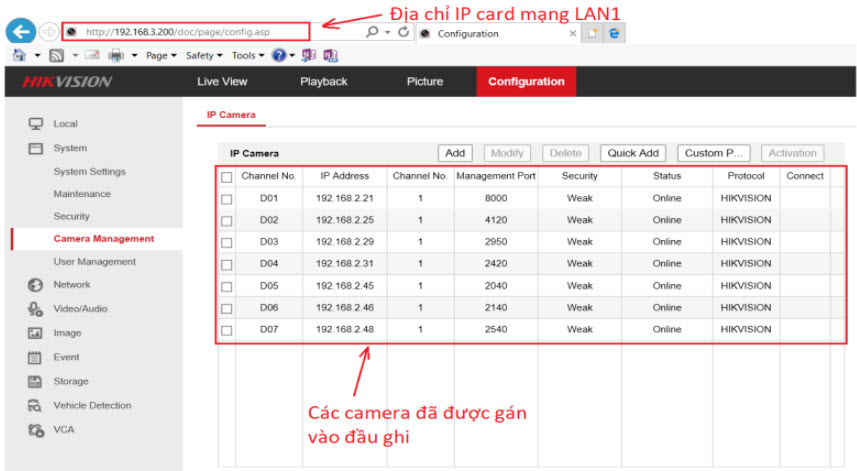Click the browser refresh icon
This screenshot has height=471, width=857.
click(403, 32)
